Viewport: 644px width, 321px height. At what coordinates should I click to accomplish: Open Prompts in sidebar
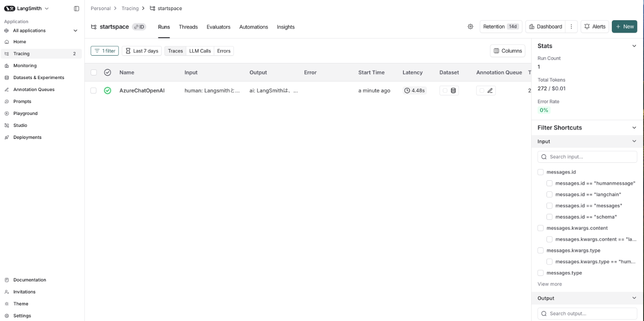tap(41, 102)
